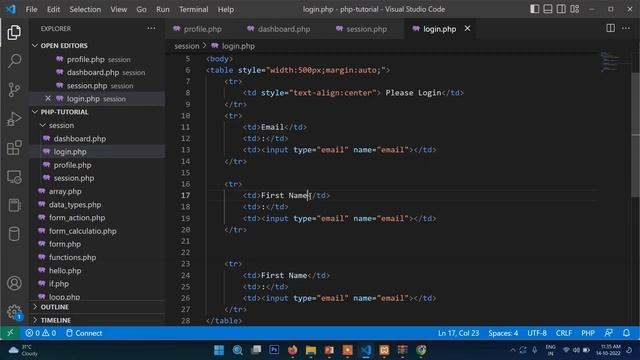The image size is (640, 360).
Task: Open Windows taskbar search
Action: [237, 350]
